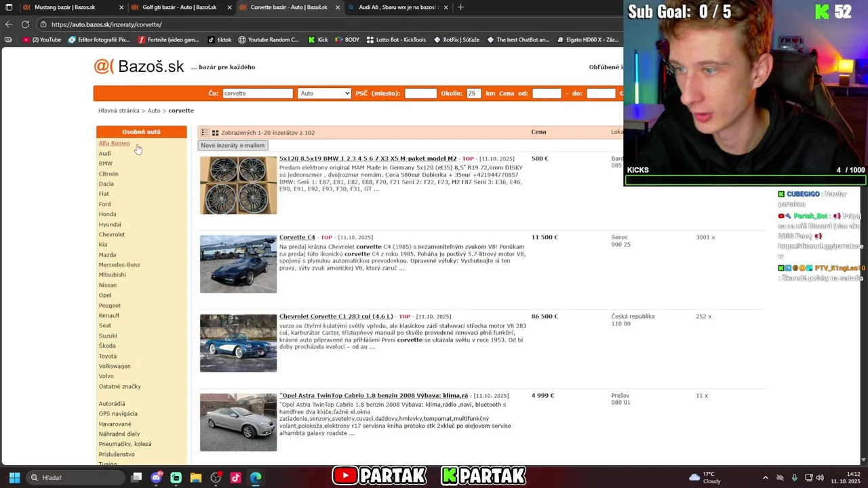Screen dimensions: 868x488
Task: Click the Okolie km field showing 25
Action: 473,94
